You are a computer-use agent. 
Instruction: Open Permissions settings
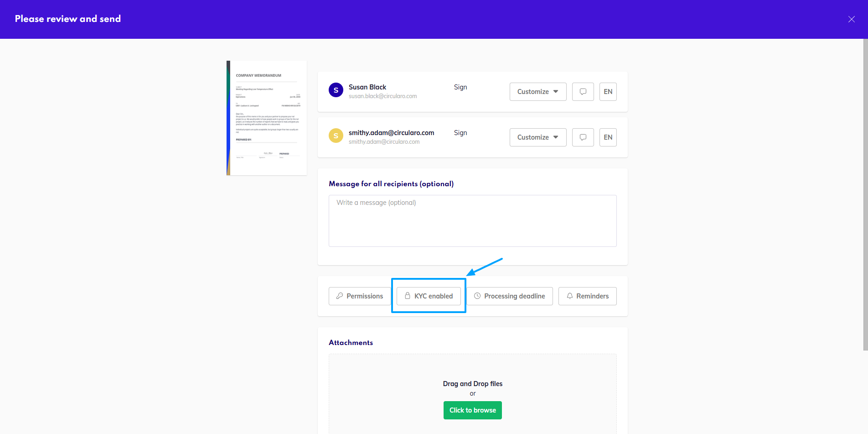360,296
